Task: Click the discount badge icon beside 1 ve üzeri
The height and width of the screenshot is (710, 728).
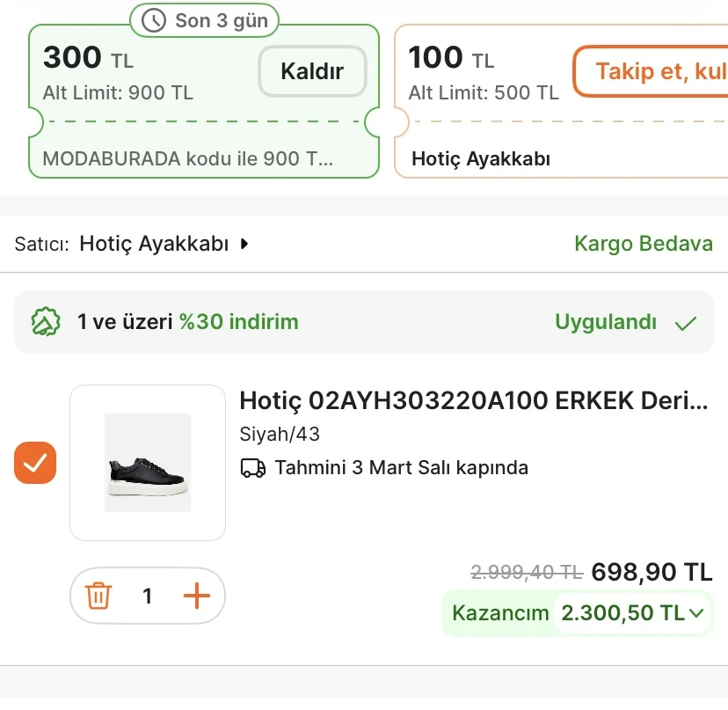Action: pyautogui.click(x=46, y=322)
